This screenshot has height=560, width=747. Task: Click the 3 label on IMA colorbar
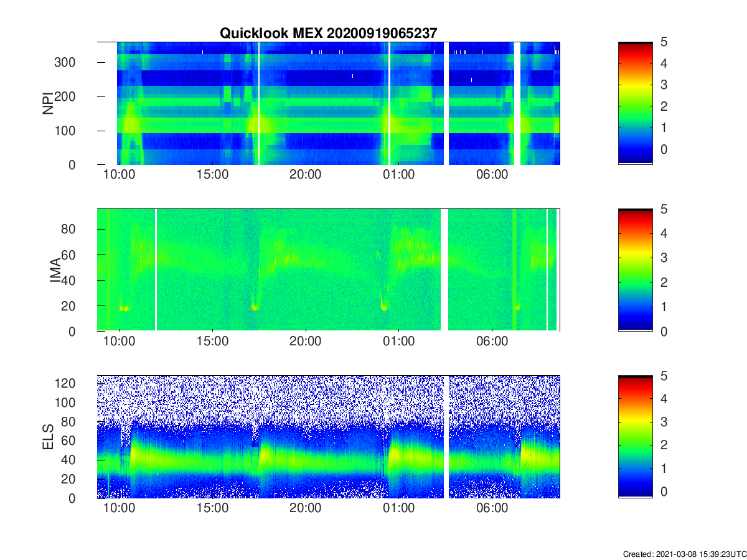[664, 258]
